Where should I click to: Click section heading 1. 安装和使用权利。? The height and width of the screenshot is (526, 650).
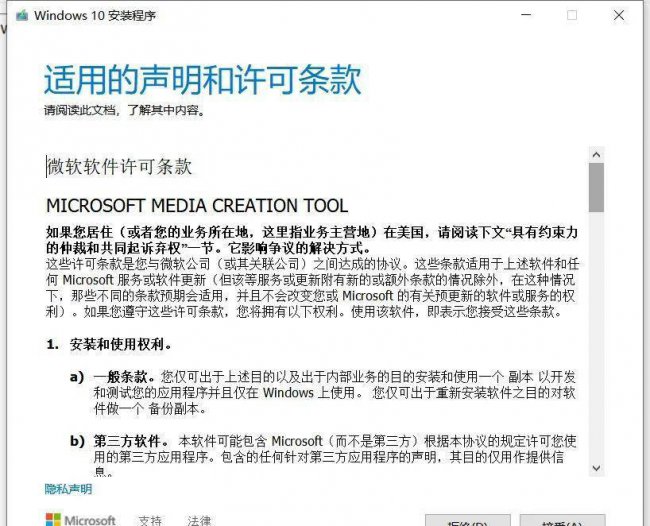point(109,344)
